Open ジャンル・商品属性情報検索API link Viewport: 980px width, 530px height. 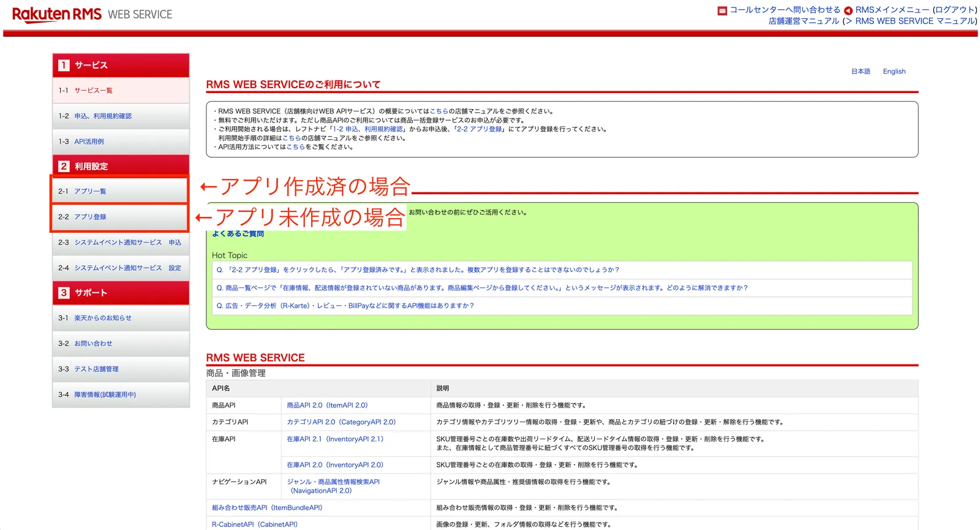333,486
